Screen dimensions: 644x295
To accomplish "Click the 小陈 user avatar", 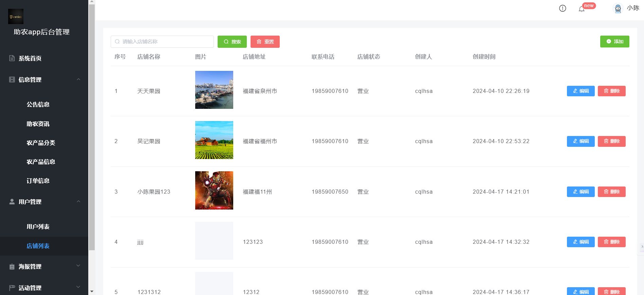I will pyautogui.click(x=618, y=8).
